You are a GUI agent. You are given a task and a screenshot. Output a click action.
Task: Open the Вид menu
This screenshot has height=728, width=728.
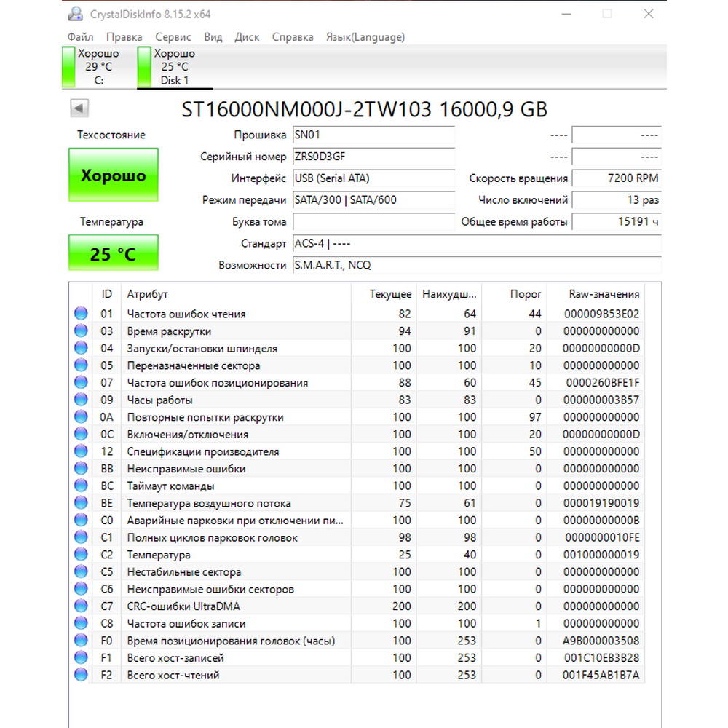coord(213,37)
